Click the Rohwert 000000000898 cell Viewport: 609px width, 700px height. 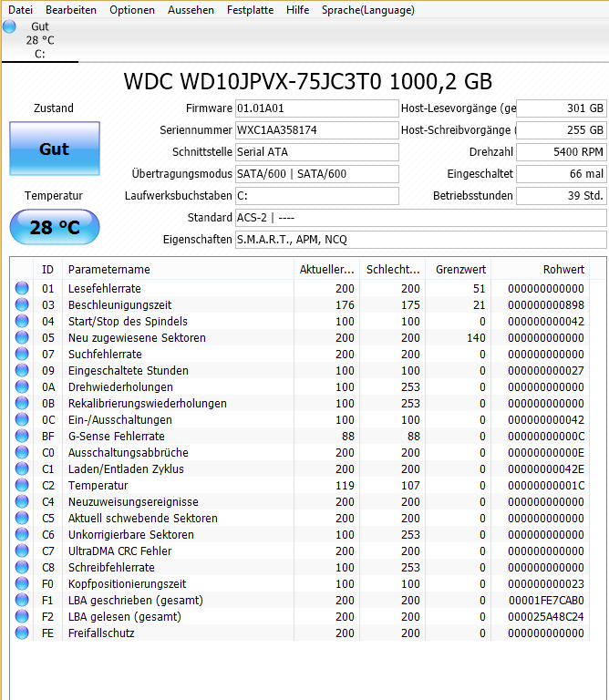pyautogui.click(x=546, y=305)
